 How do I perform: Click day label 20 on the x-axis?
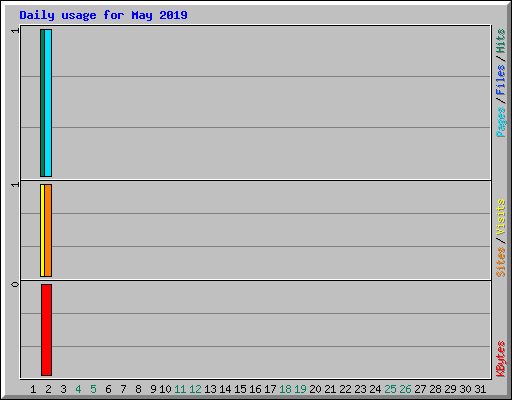point(315,389)
